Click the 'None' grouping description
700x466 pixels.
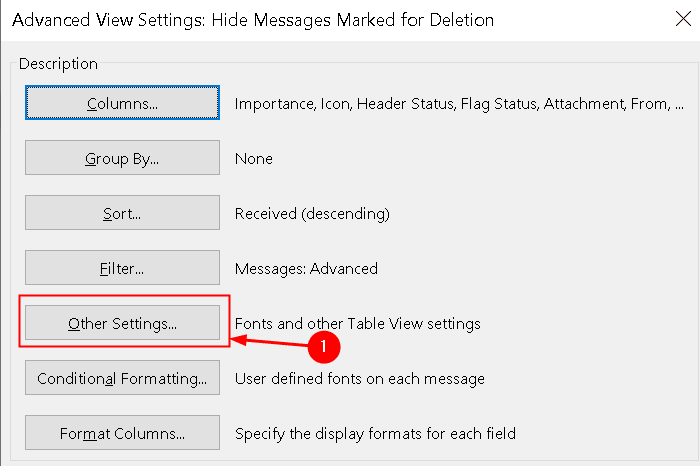coord(254,159)
